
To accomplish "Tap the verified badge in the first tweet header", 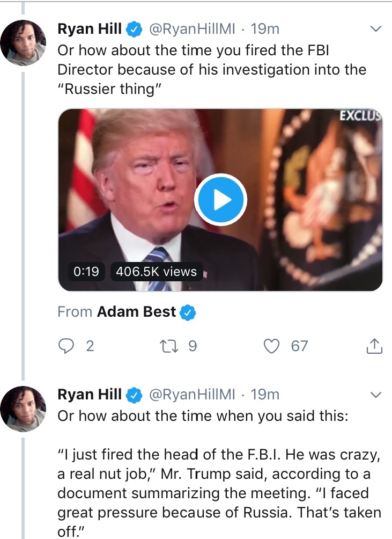I will [134, 29].
